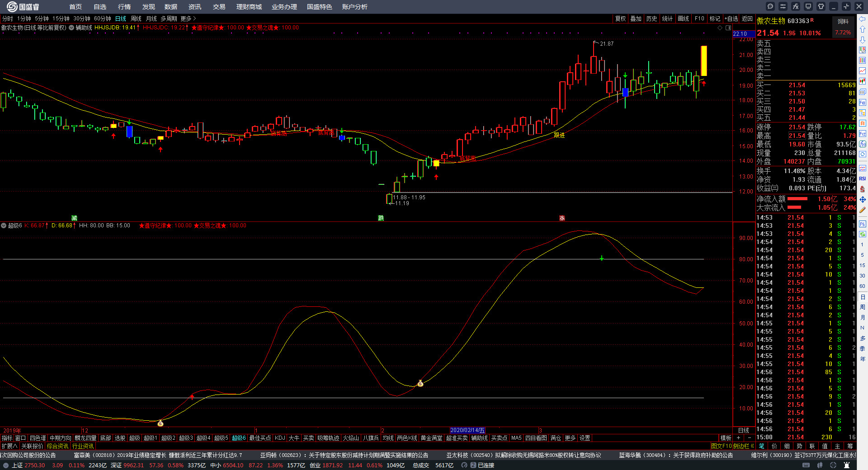Screen dimensions: 868x470
Task: Click the money bag marker at oscillator bottom
Action: (160, 423)
